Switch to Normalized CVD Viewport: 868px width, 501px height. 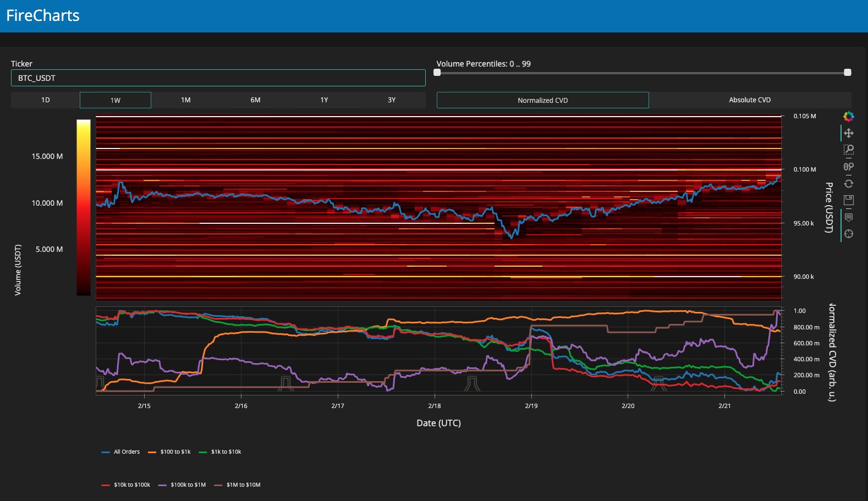point(543,100)
